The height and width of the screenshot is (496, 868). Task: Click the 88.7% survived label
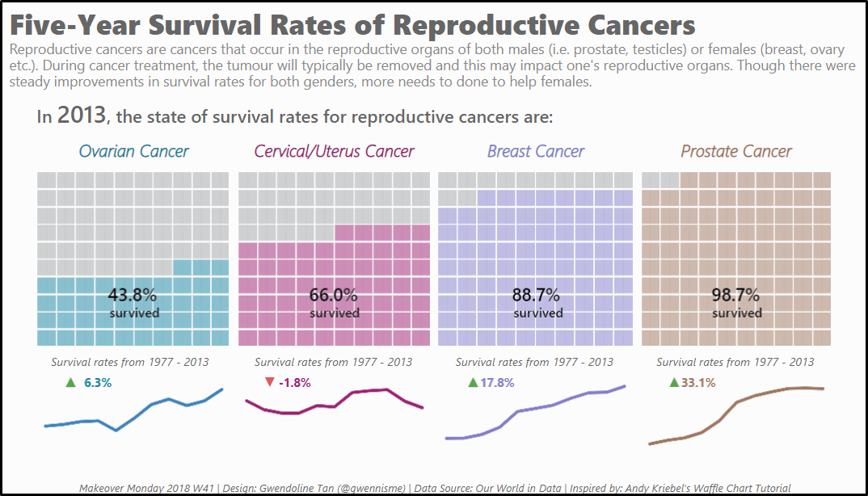[x=537, y=302]
